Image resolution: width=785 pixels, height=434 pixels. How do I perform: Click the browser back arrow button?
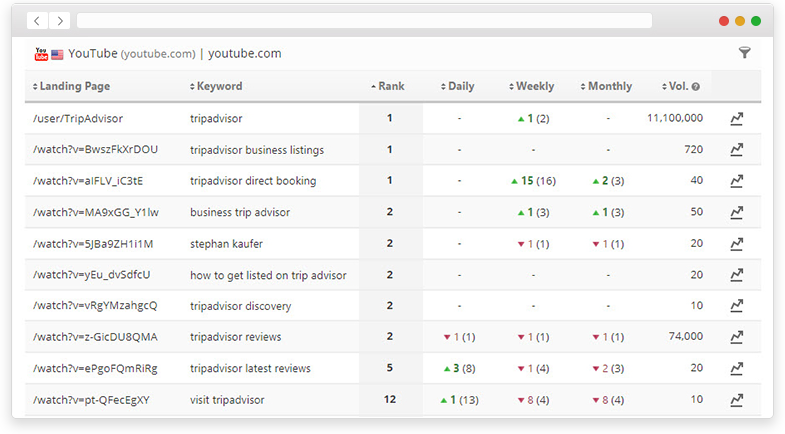click(37, 20)
